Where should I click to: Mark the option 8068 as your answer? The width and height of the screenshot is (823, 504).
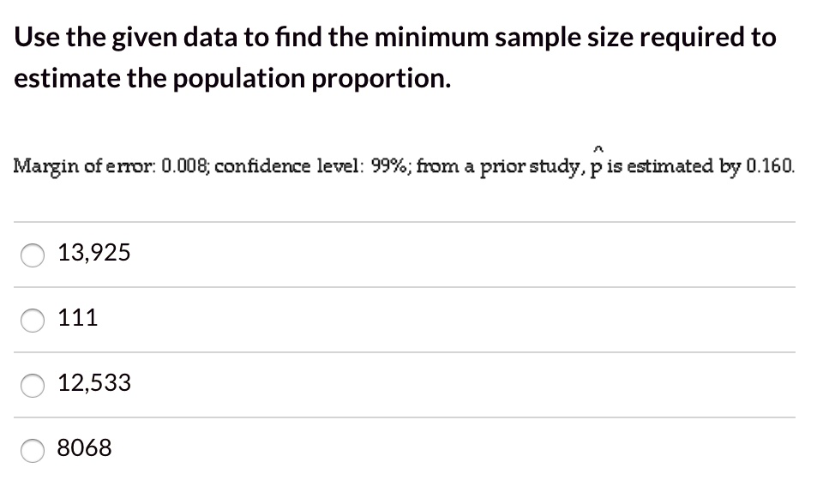point(85,448)
